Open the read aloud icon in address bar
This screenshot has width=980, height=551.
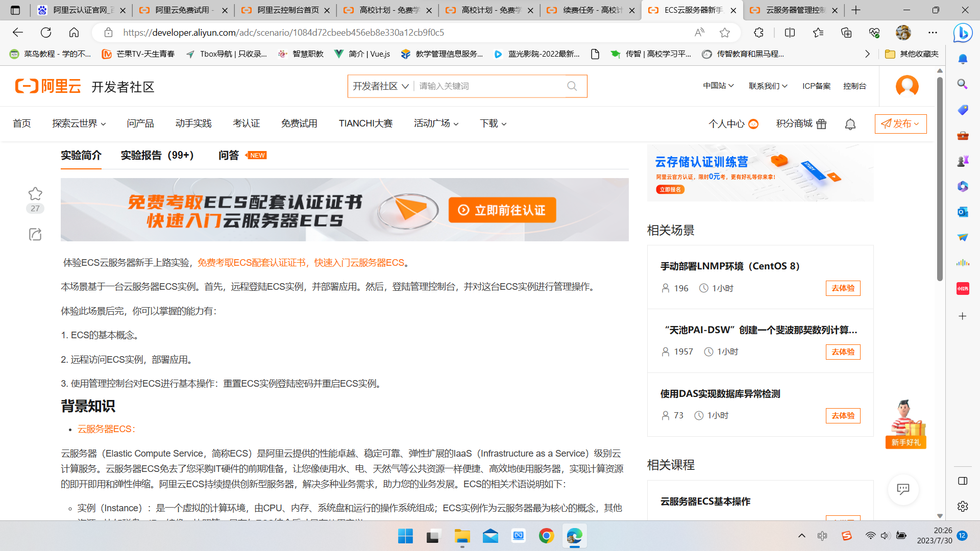(699, 33)
